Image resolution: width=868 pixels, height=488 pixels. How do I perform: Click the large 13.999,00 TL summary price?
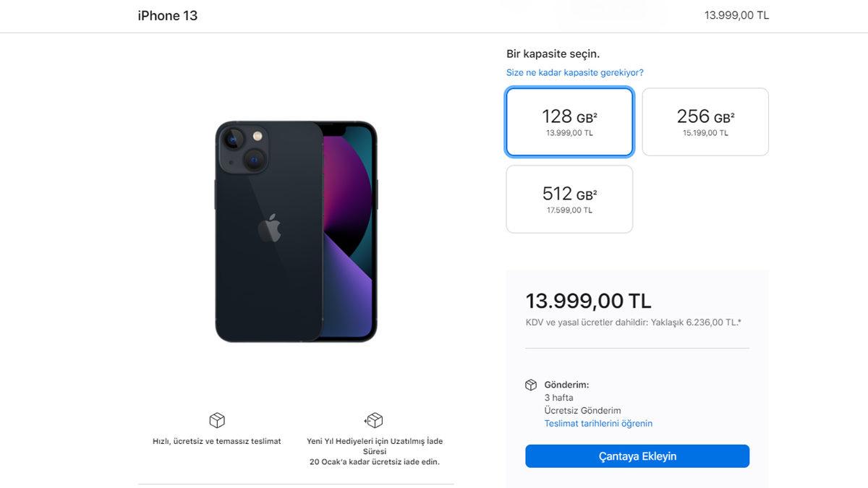[589, 301]
